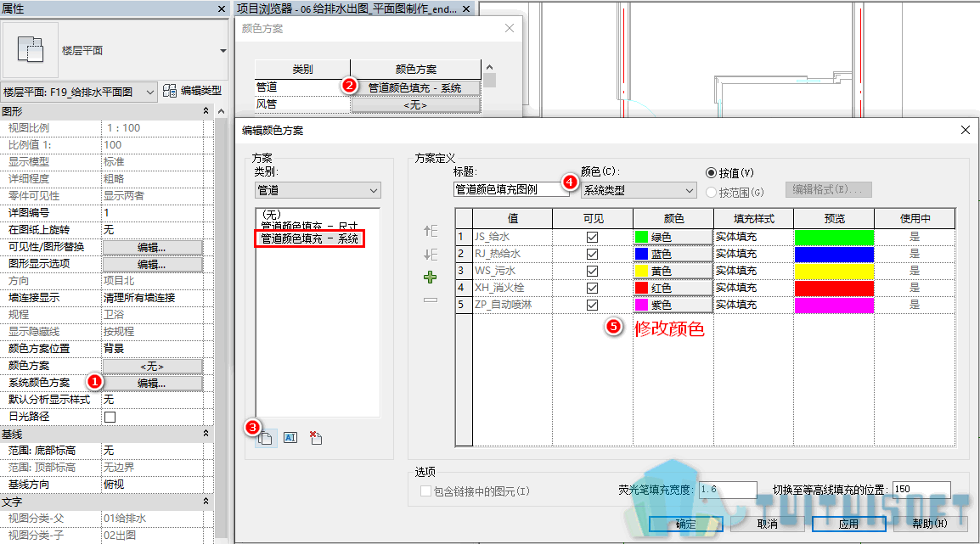Click the delete scheme icon

tap(316, 438)
